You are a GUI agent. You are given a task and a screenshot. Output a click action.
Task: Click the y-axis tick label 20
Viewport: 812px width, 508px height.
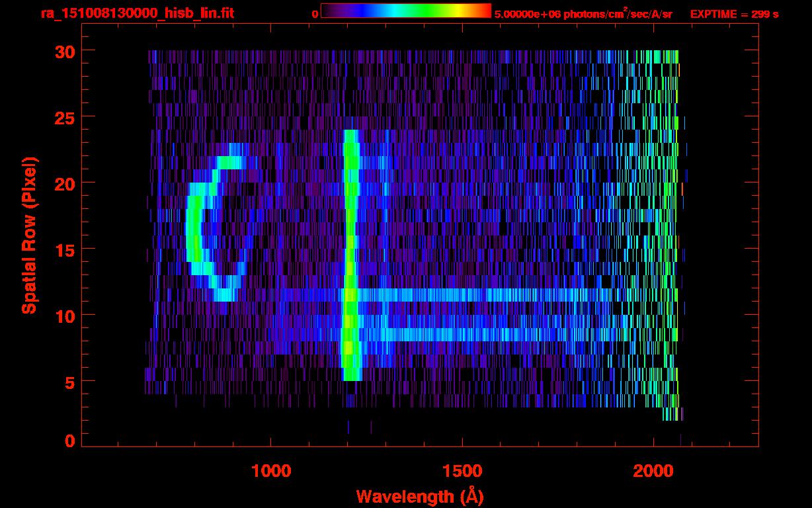point(65,183)
